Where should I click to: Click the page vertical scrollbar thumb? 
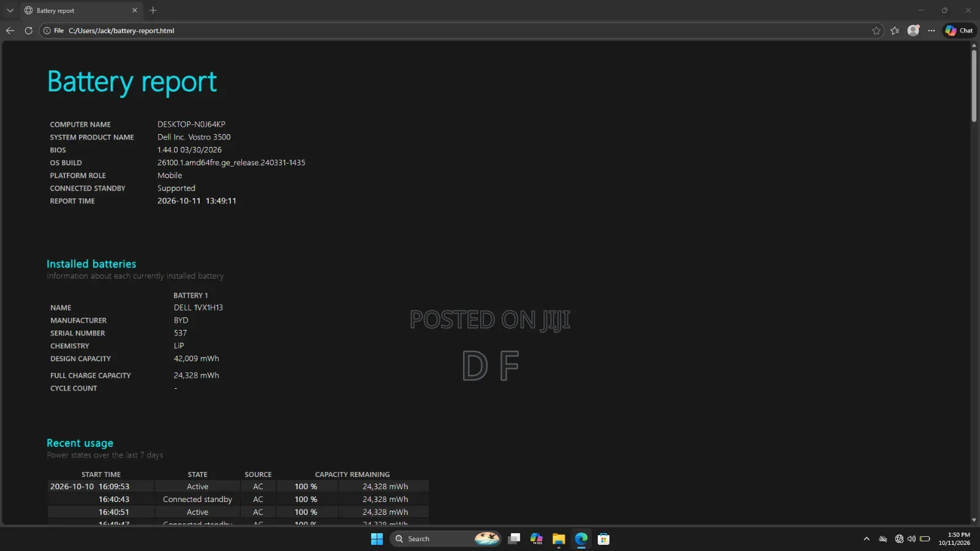point(974,86)
